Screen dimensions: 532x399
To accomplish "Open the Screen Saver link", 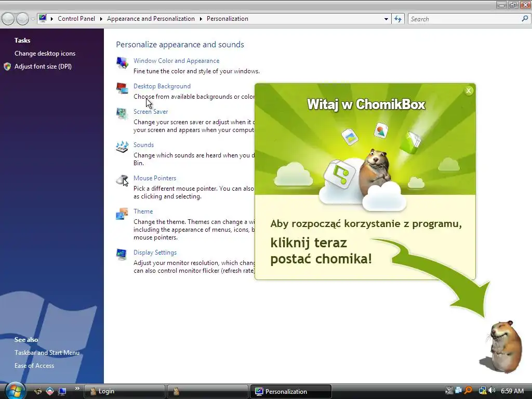I will click(x=150, y=112).
